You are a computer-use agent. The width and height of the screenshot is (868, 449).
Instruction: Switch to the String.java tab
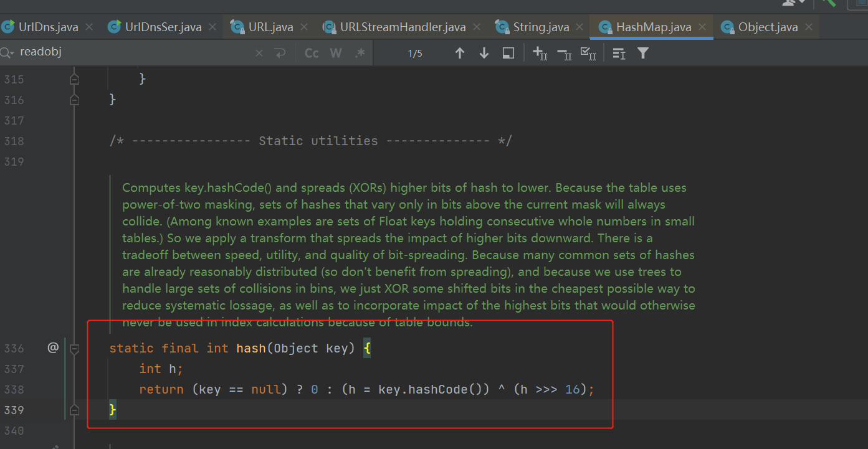pos(541,27)
